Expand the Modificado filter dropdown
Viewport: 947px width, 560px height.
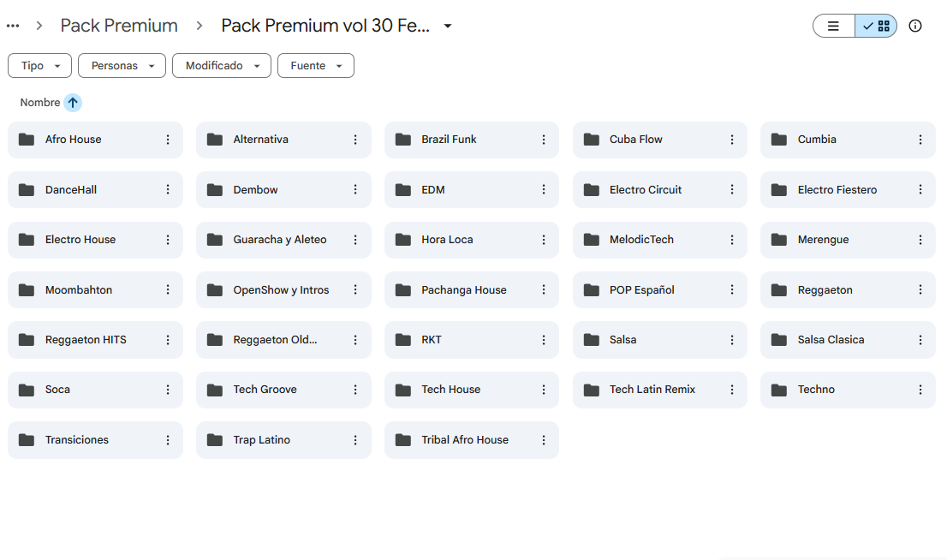click(x=222, y=66)
